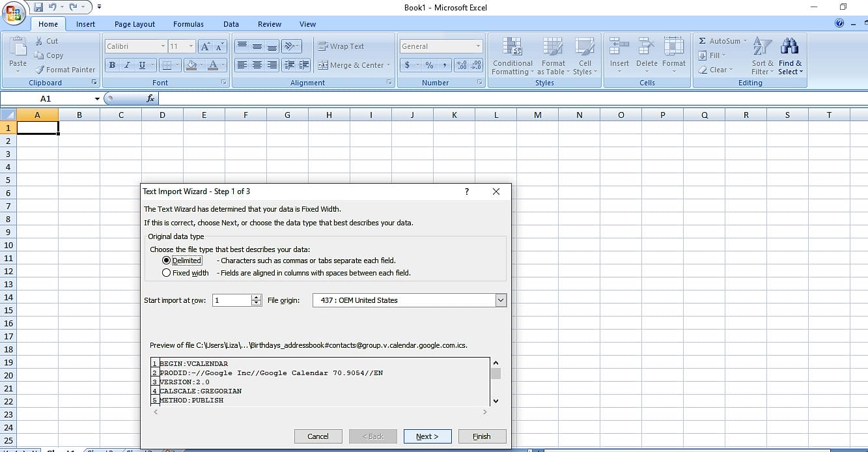Toggle bold formatting
Image resolution: width=868 pixels, height=452 pixels.
111,64
